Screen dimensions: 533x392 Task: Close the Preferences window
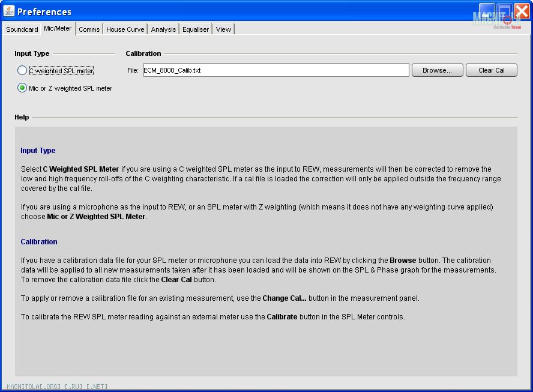tap(522, 11)
